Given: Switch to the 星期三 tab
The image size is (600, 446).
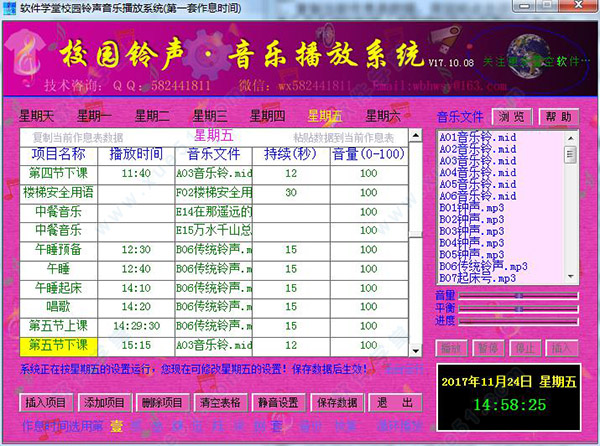Looking at the screenshot, I should (x=210, y=116).
